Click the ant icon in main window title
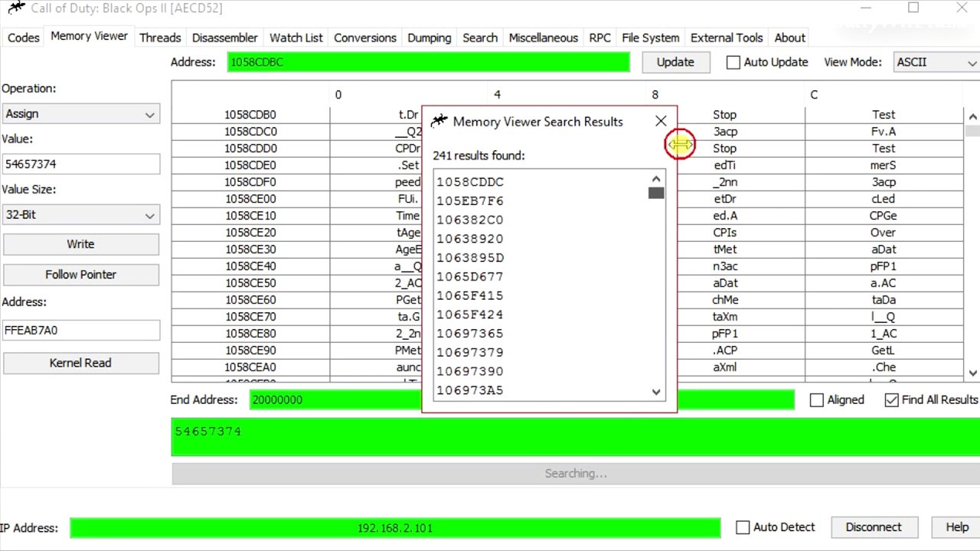 pos(15,8)
